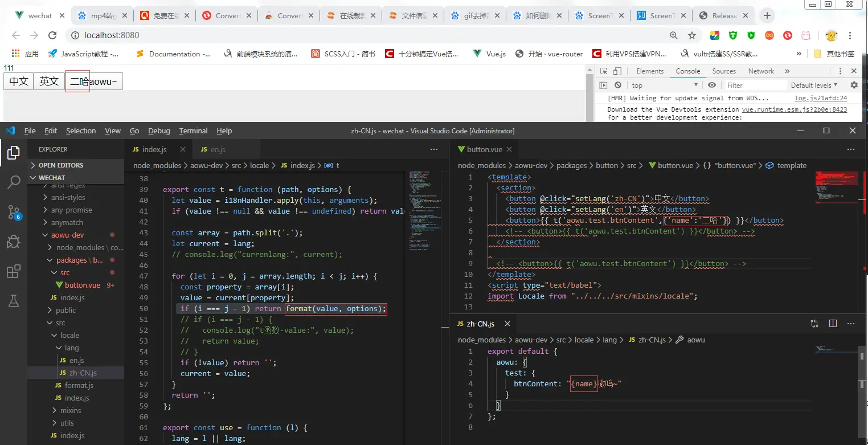
Task: Click the 英文 button on the web page
Action: point(49,81)
